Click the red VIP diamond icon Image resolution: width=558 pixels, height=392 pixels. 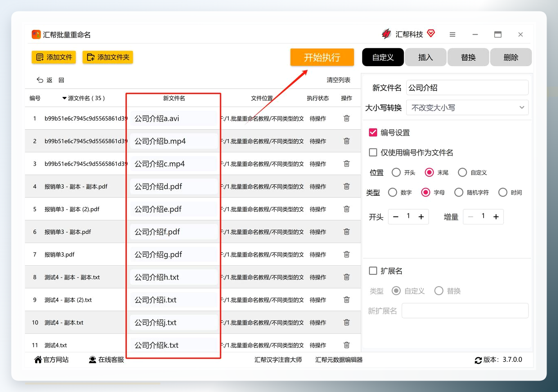[x=431, y=33]
